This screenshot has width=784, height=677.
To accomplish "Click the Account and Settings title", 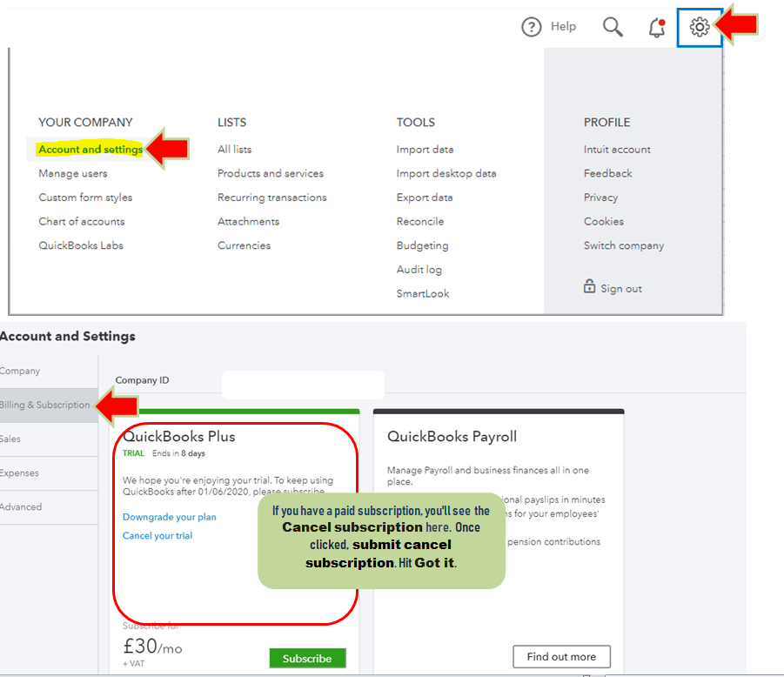I will tap(68, 336).
